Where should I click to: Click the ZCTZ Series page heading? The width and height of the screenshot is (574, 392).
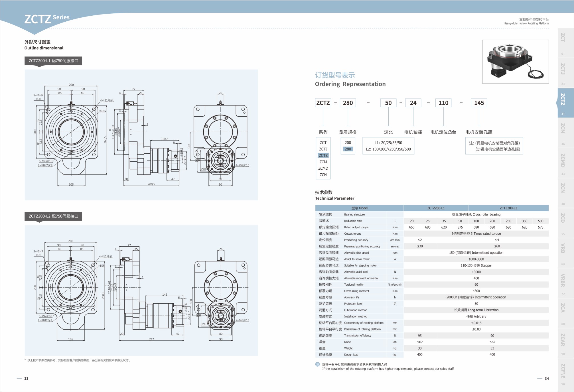point(47,19)
